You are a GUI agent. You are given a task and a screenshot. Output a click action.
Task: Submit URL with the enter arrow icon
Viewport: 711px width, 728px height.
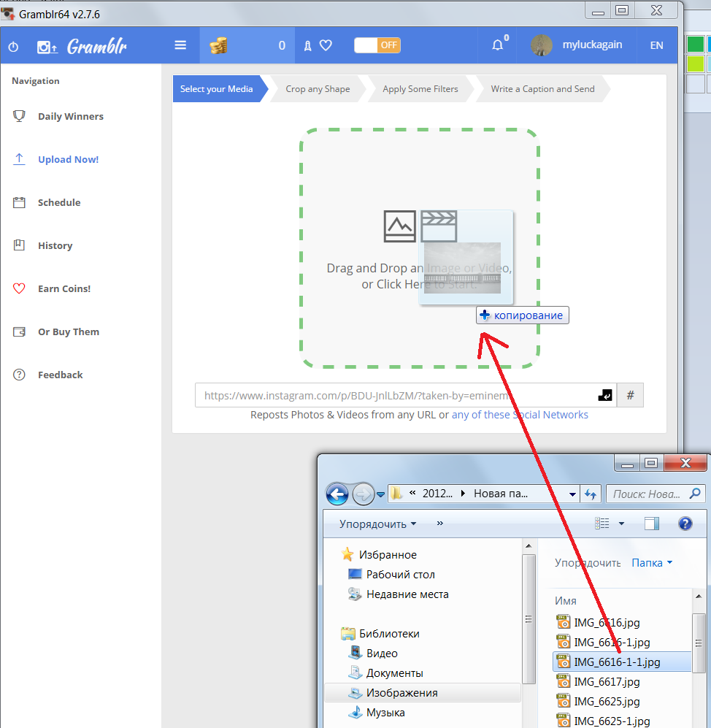point(604,395)
